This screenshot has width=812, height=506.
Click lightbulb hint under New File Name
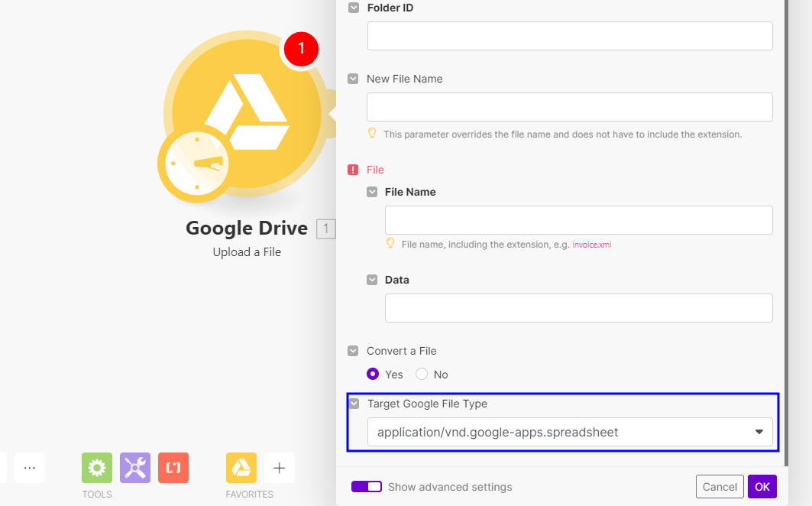[372, 133]
